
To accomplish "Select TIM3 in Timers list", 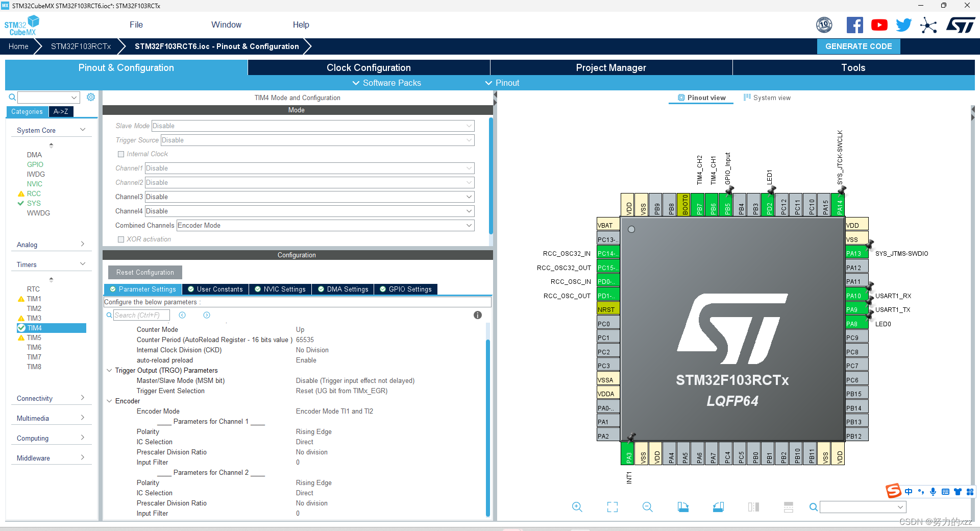I will 34,318.
